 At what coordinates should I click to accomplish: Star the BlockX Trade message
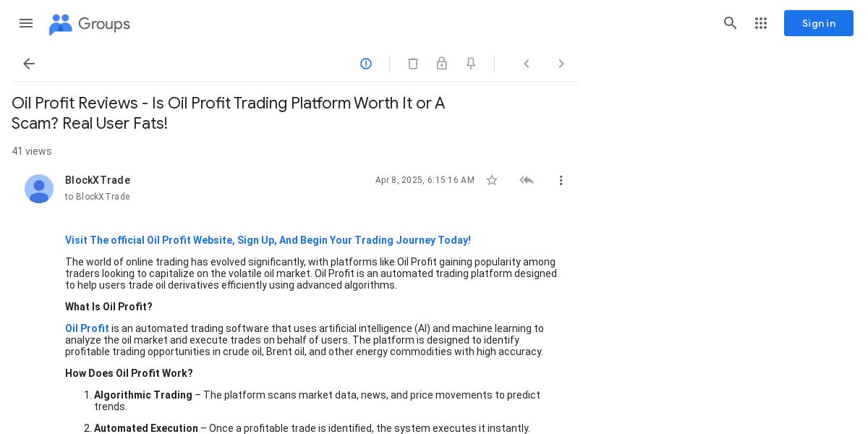coord(492,180)
